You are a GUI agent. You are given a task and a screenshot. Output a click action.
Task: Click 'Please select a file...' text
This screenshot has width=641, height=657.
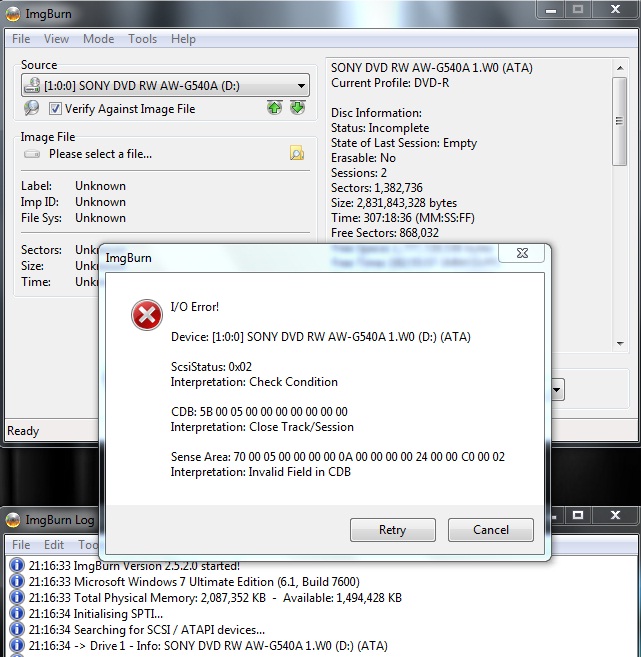tap(101, 154)
